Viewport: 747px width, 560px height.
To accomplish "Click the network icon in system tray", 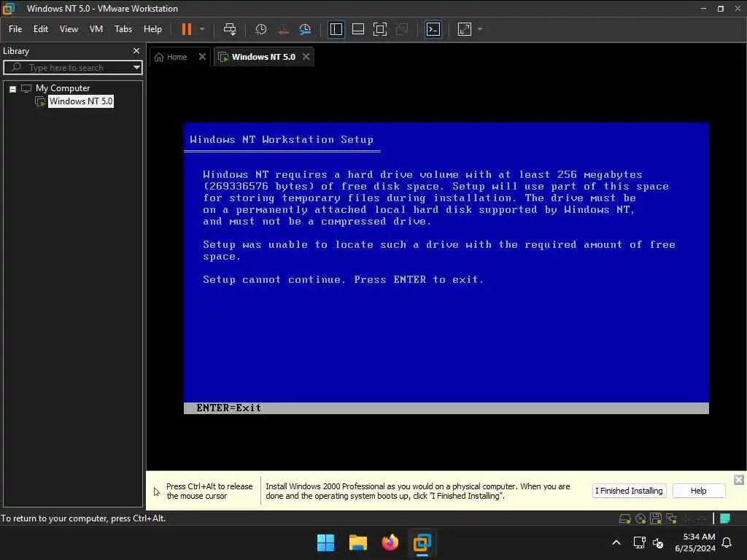I will 639,542.
